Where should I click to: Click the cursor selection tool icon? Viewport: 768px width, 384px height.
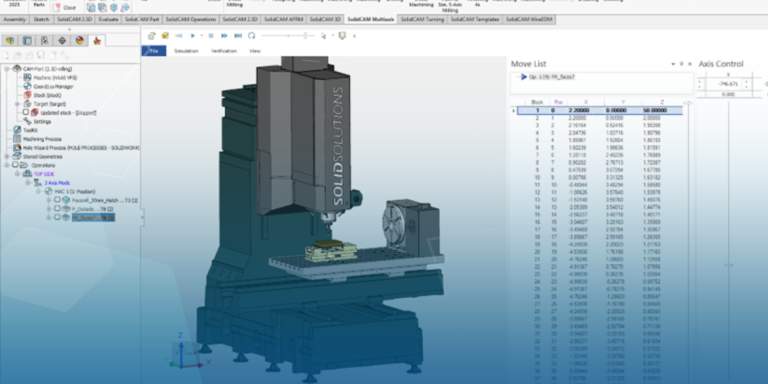pos(323,36)
